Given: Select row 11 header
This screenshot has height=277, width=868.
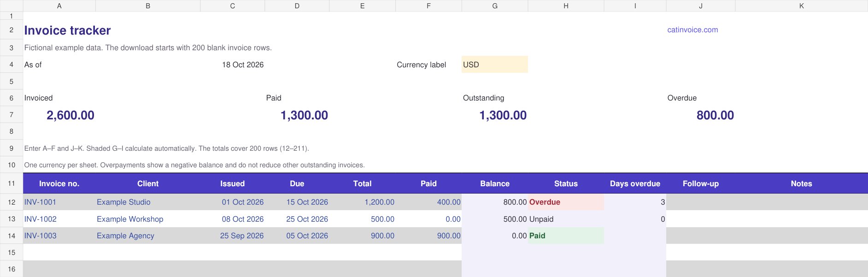Looking at the screenshot, I should click(x=12, y=183).
